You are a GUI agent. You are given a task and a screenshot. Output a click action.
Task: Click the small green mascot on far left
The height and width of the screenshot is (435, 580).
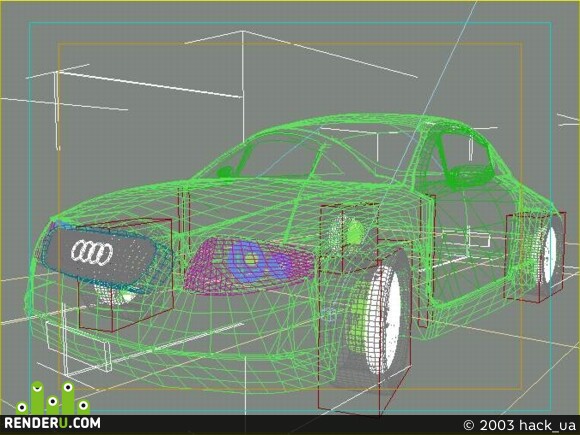[x=21, y=407]
